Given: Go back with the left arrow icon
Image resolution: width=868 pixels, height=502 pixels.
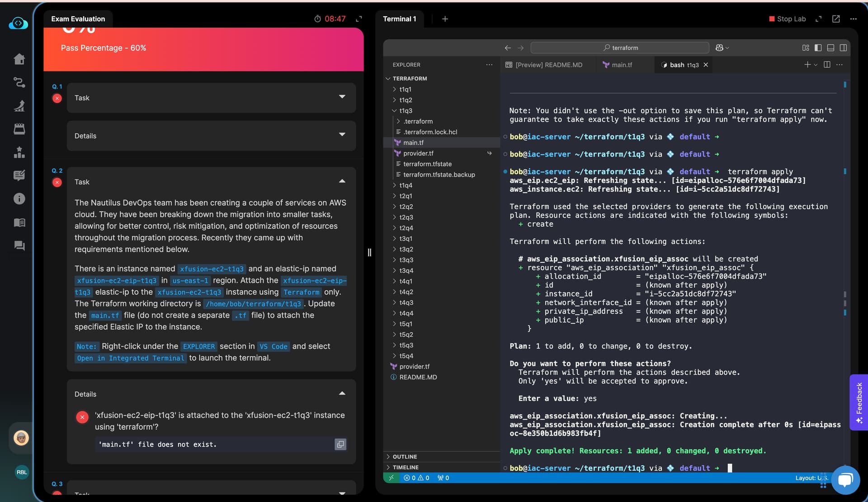Looking at the screenshot, I should pos(508,47).
